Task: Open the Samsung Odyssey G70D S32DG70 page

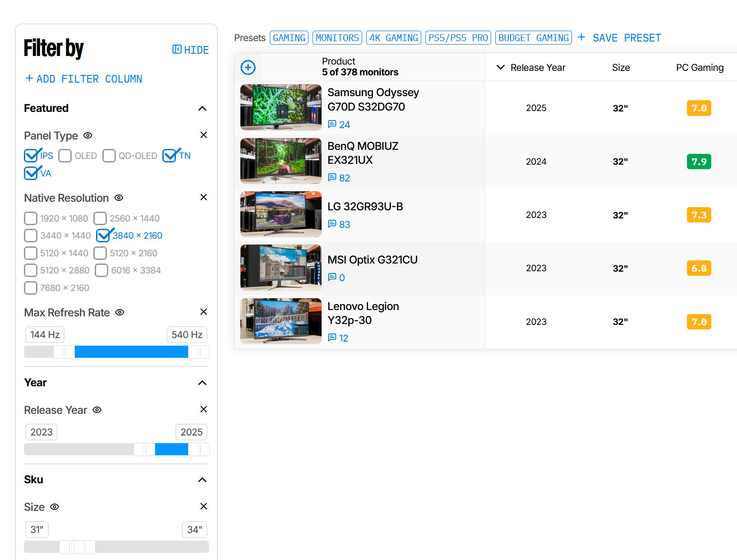Action: (373, 100)
